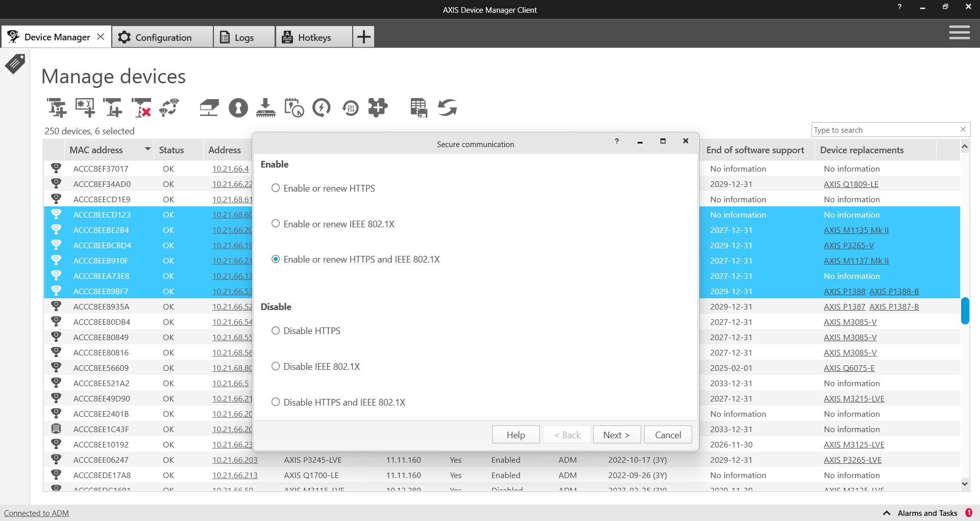Screen dimensions: 980x521
Task: Select Enable or renew HTTPS
Action: (323, 188)
